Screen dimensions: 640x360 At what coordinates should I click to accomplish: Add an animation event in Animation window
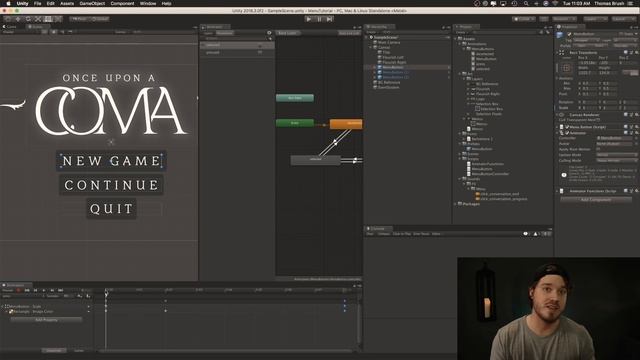(88, 296)
